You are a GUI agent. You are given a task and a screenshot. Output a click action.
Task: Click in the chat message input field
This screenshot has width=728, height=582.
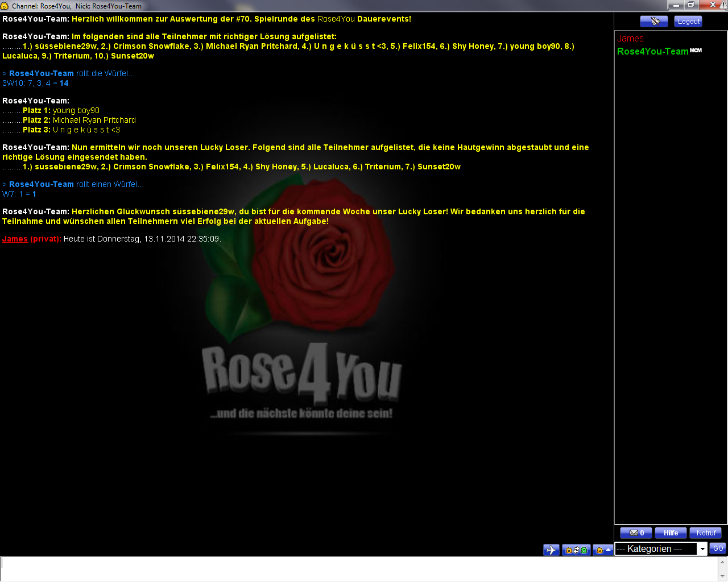[358, 568]
